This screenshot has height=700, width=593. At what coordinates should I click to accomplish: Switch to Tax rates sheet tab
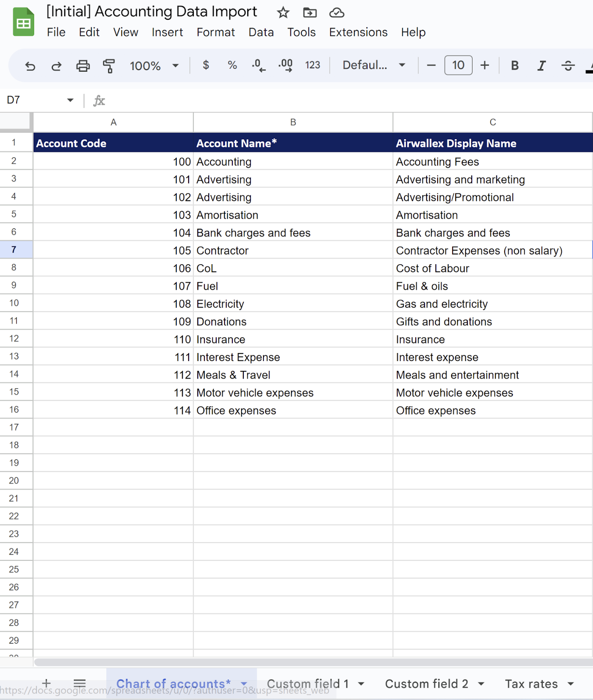pyautogui.click(x=531, y=684)
